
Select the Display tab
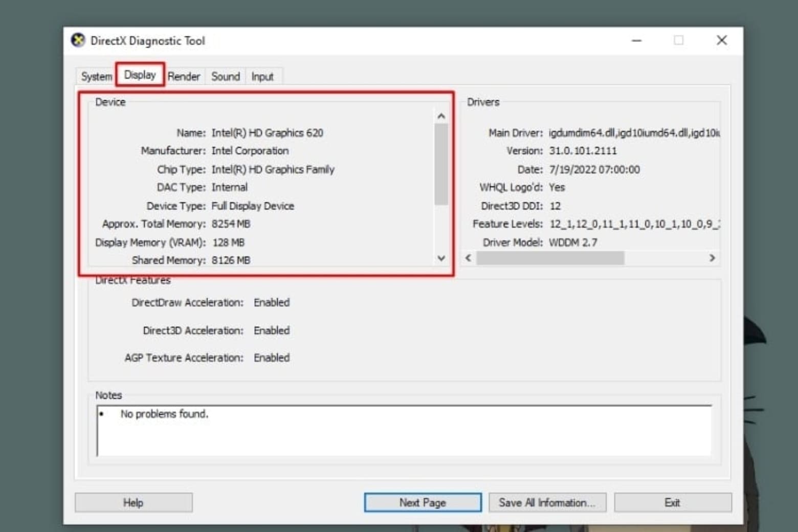pos(140,75)
